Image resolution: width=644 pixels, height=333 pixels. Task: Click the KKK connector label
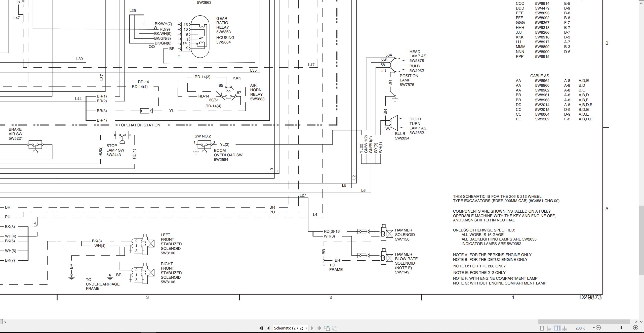(237, 78)
